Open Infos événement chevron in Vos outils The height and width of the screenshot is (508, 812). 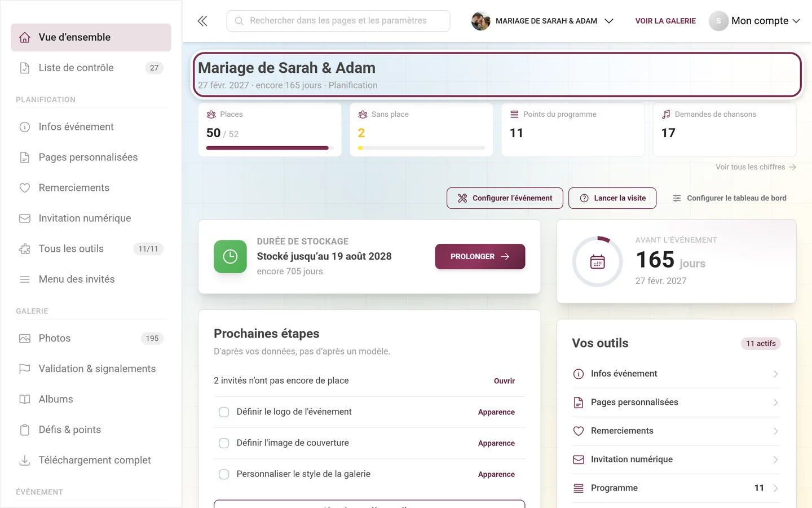click(775, 374)
